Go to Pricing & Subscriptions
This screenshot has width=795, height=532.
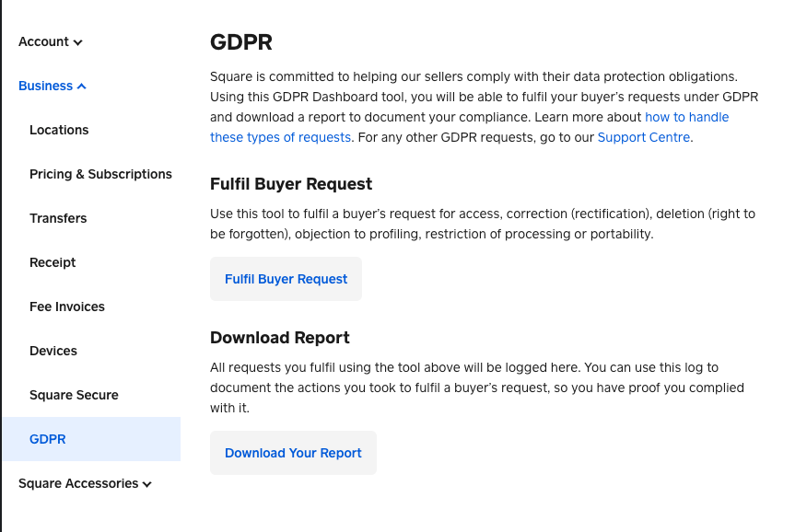point(100,174)
